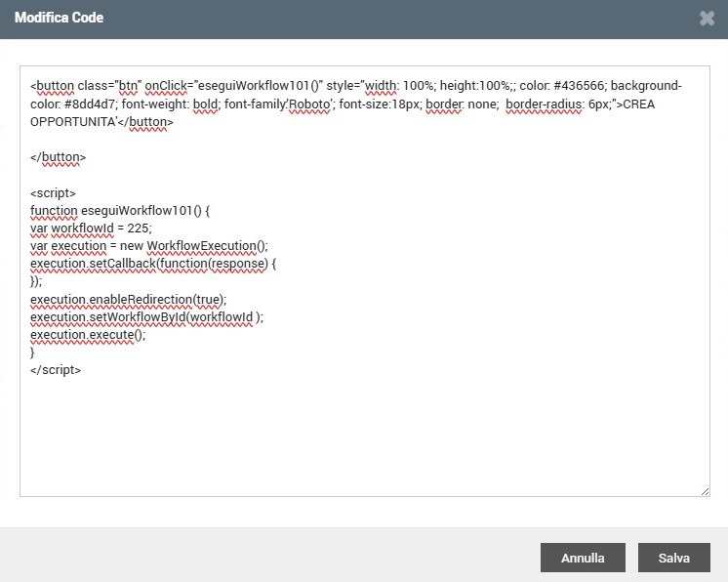Click the Salva button
This screenshot has height=582, width=728.
click(673, 558)
